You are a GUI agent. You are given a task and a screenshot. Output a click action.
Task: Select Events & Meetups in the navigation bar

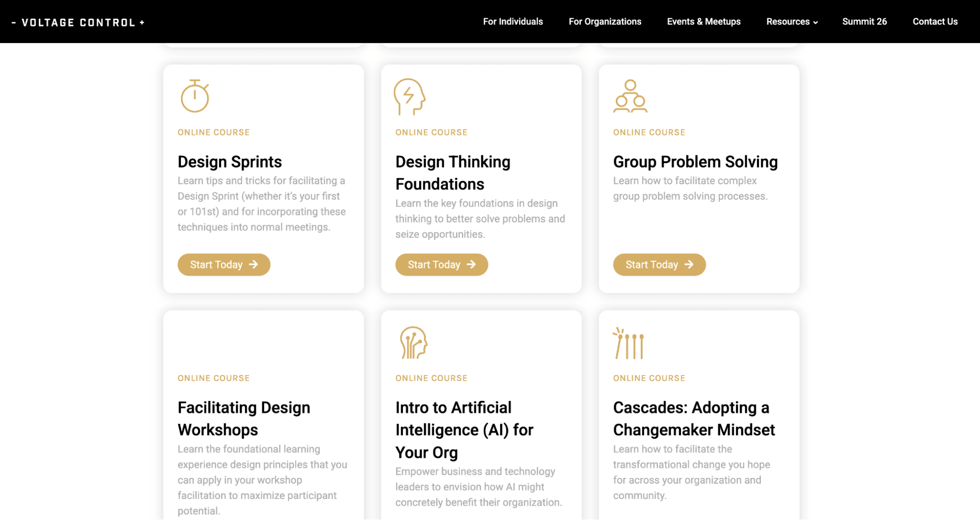tap(704, 22)
